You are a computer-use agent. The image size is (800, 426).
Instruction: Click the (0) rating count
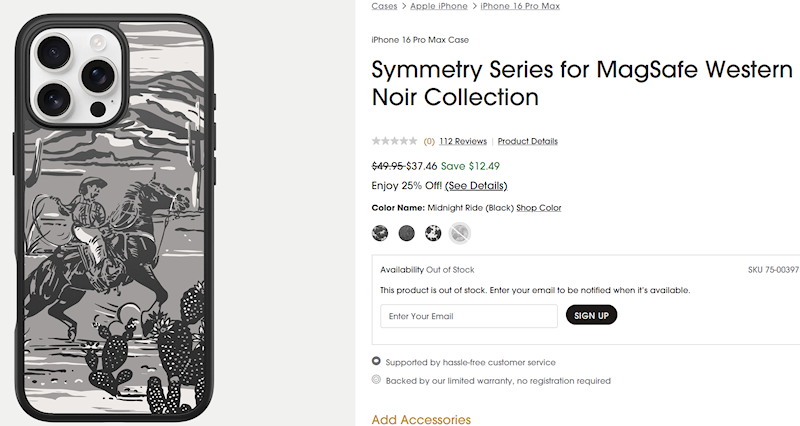point(429,141)
